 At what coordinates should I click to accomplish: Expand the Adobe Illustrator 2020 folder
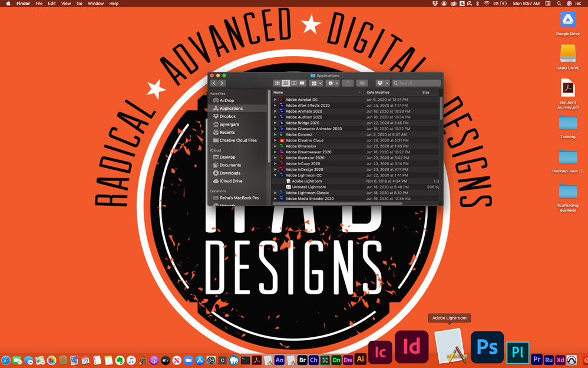pos(275,157)
